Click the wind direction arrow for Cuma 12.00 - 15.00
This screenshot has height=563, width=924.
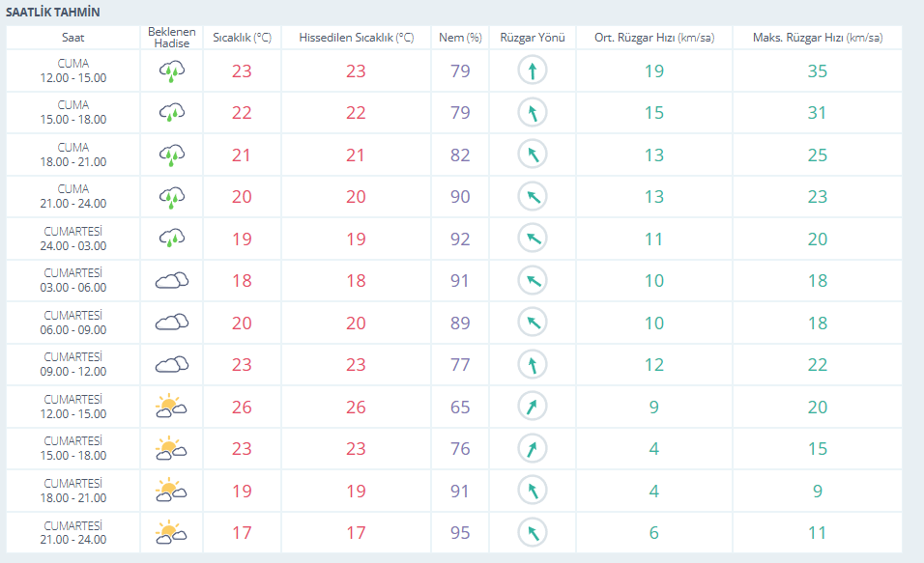(x=532, y=70)
